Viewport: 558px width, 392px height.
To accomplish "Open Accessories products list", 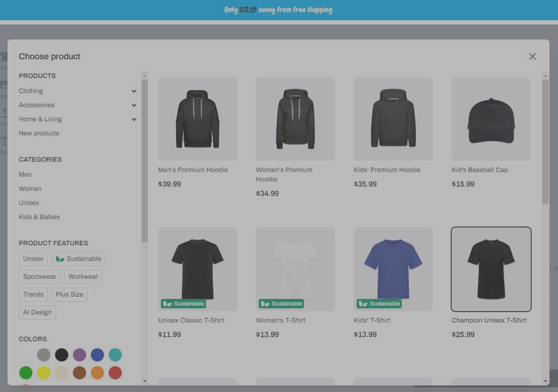I will click(x=37, y=105).
